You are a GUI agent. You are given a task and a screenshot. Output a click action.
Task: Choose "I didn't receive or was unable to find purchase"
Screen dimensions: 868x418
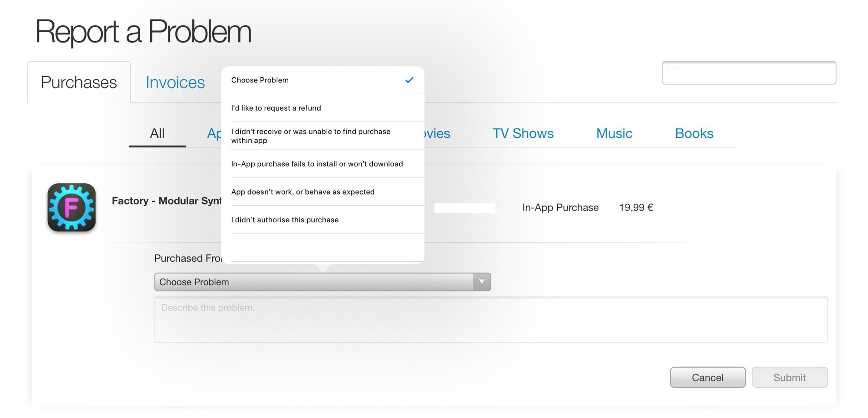(311, 135)
